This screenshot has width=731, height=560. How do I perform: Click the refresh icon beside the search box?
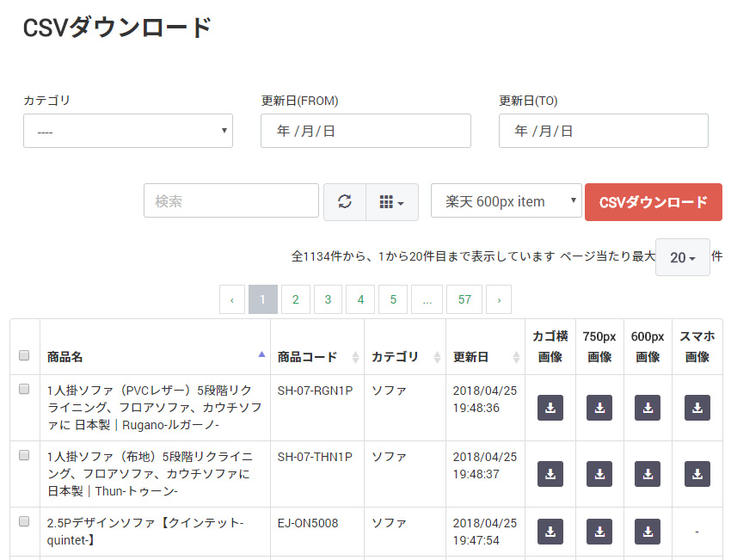345,201
